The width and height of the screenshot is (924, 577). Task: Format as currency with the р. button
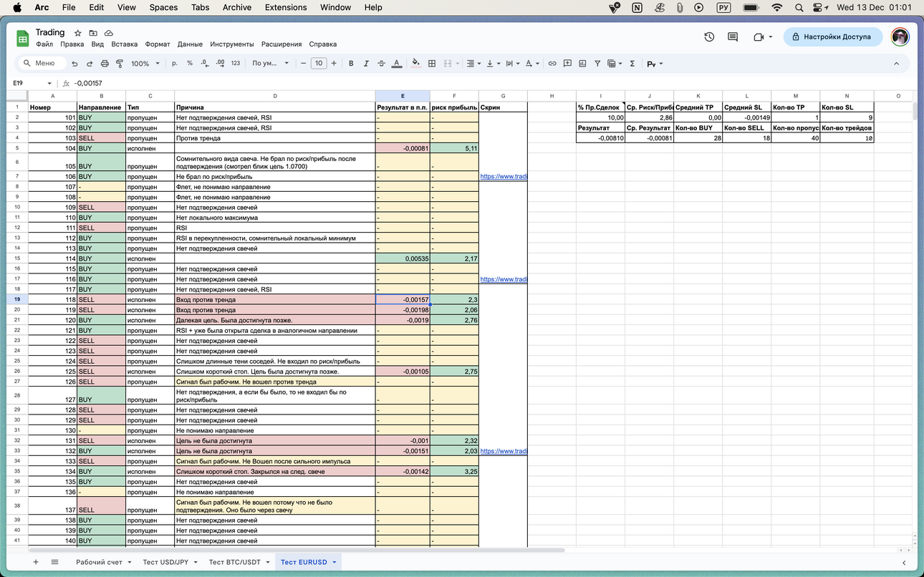tap(175, 64)
